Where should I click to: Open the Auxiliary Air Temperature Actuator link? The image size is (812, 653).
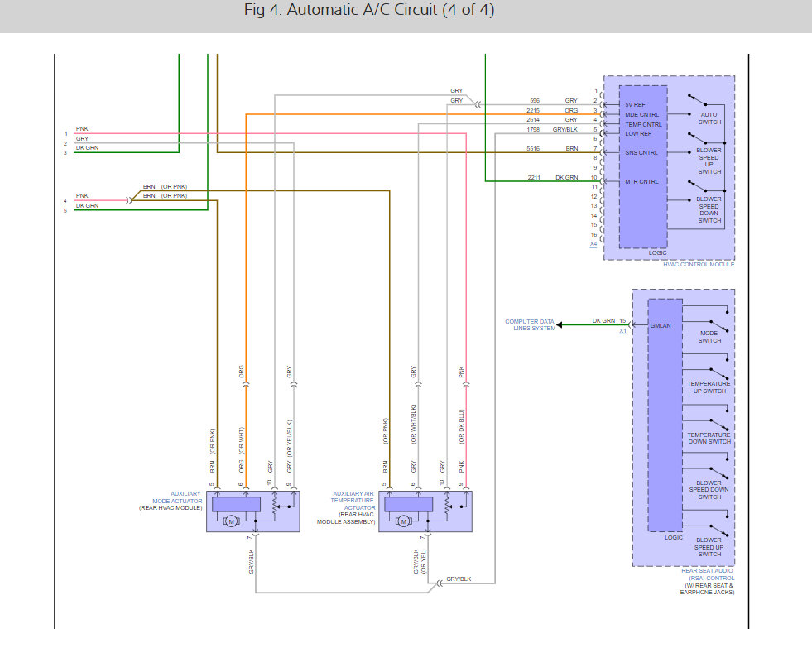[353, 501]
